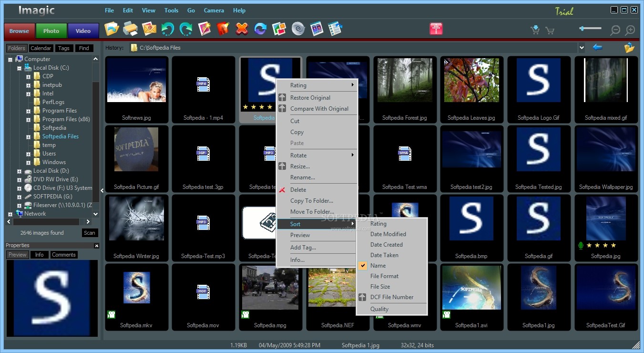The image size is (644, 353).
Task: Collapse the left sidebar using the arrow handle
Action: [x=102, y=190]
